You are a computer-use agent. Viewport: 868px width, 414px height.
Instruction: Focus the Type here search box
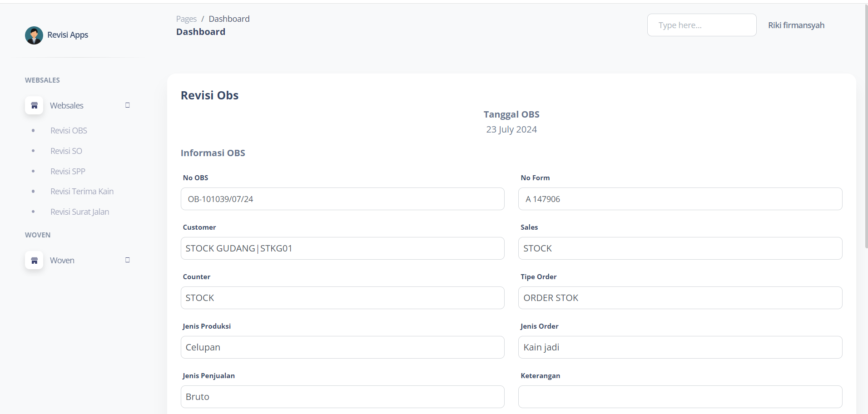(x=701, y=25)
